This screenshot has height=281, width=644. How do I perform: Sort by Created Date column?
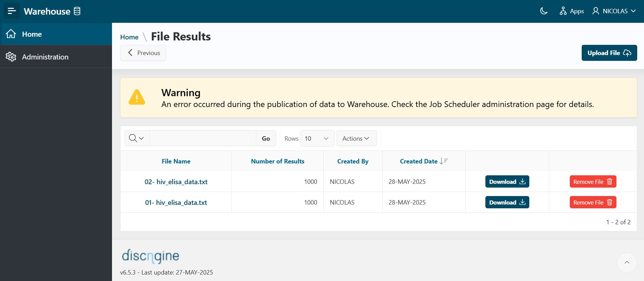pyautogui.click(x=419, y=161)
